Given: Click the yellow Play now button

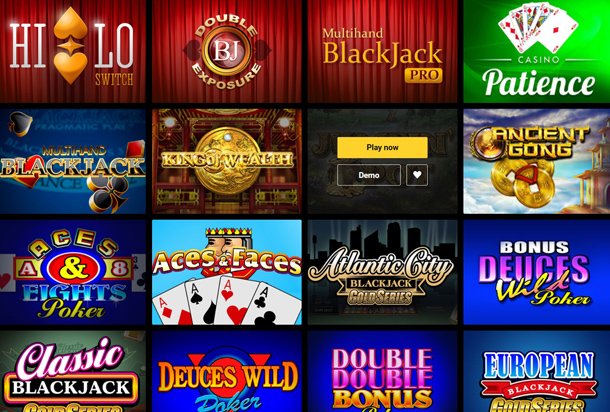Looking at the screenshot, I should click(382, 147).
